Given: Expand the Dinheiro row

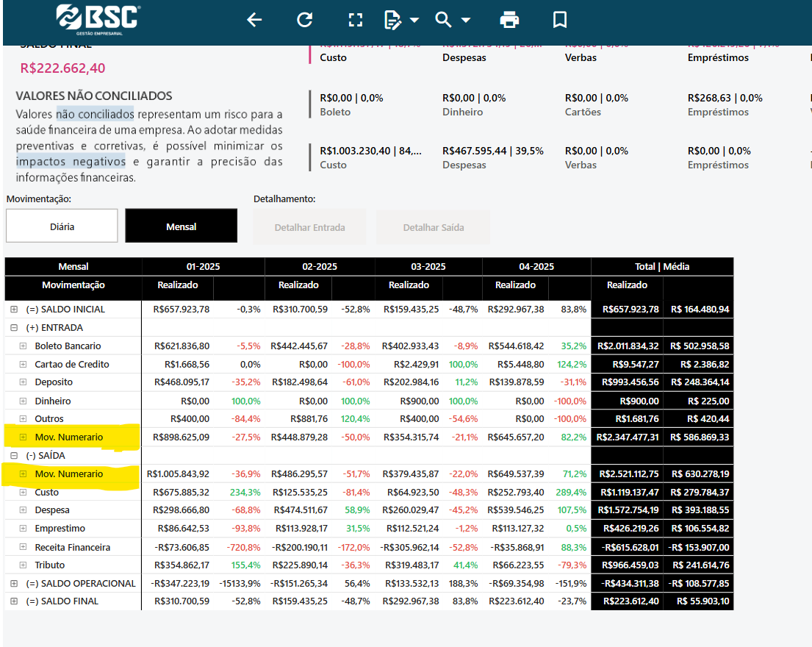Looking at the screenshot, I should (23, 401).
